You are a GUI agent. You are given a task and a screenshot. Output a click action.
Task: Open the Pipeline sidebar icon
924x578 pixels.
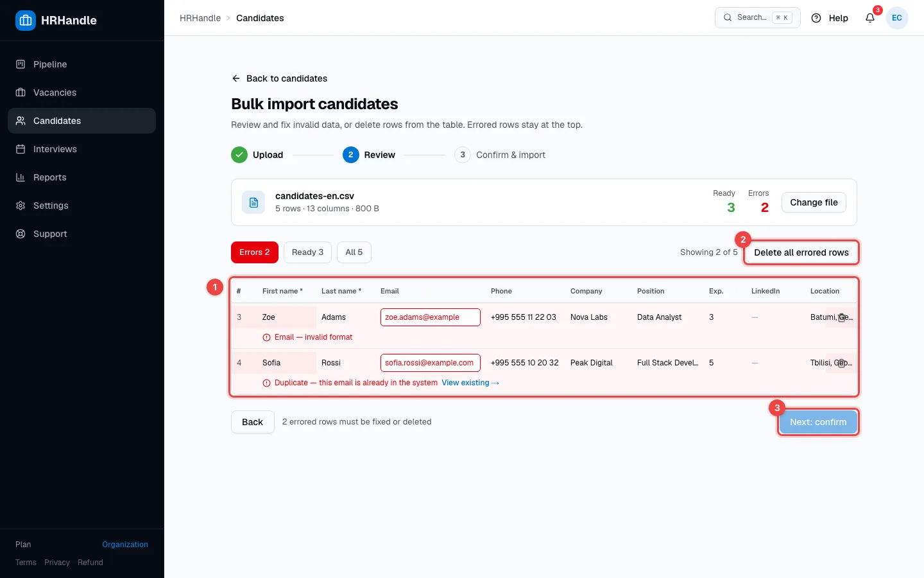coord(21,64)
